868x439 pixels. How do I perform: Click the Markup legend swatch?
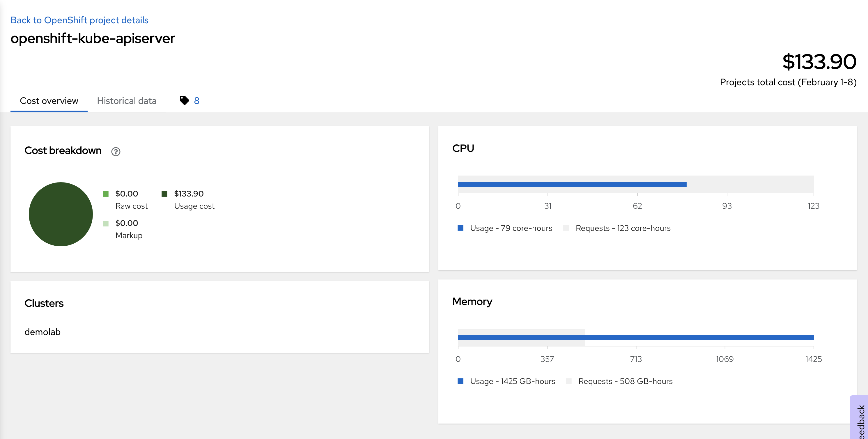pos(105,223)
